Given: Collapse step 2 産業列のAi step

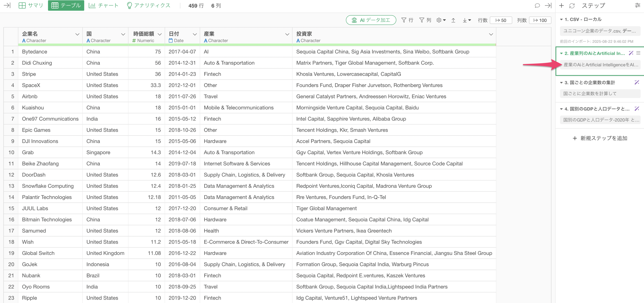Looking at the screenshot, I should coord(561,53).
